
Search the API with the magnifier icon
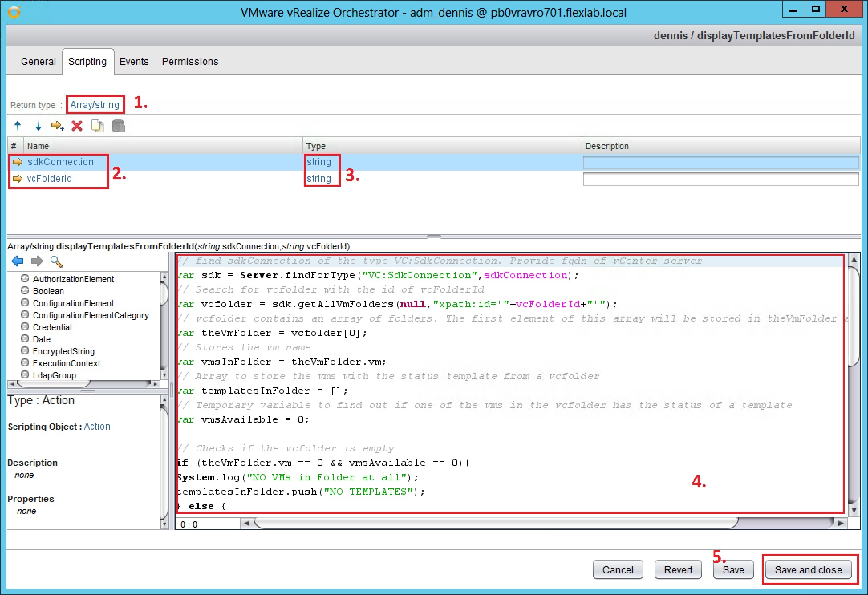56,261
